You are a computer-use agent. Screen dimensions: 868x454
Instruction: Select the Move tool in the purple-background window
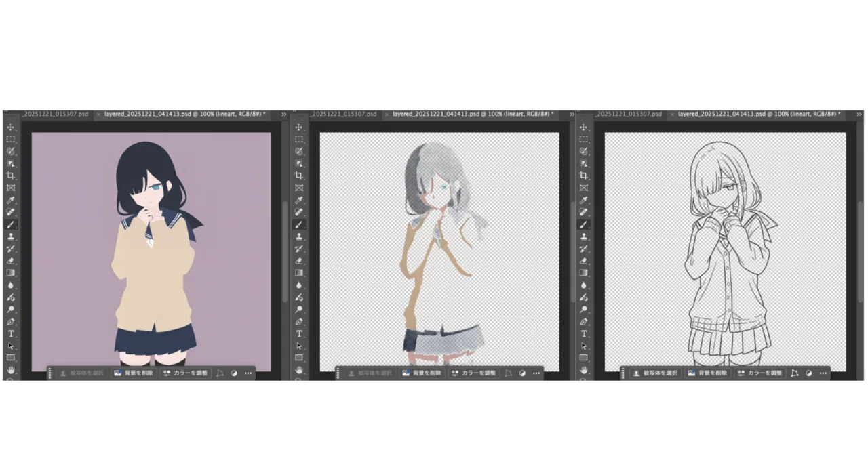coord(11,127)
